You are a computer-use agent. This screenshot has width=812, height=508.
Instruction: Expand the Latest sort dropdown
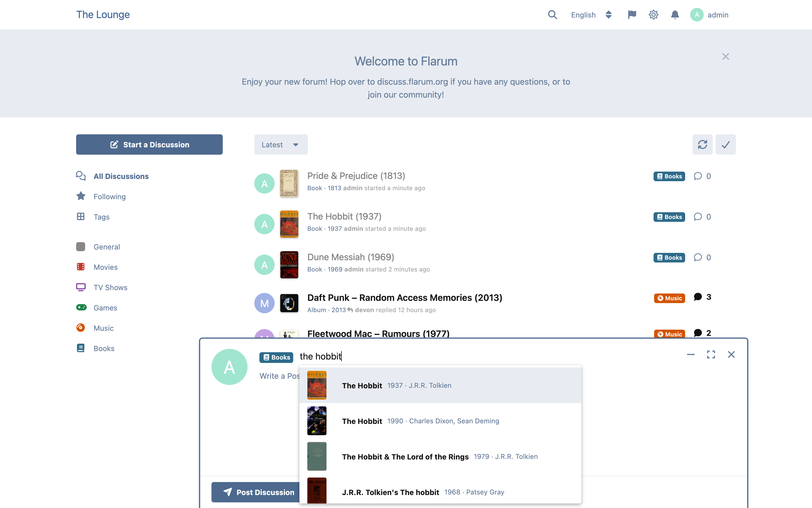pyautogui.click(x=281, y=144)
